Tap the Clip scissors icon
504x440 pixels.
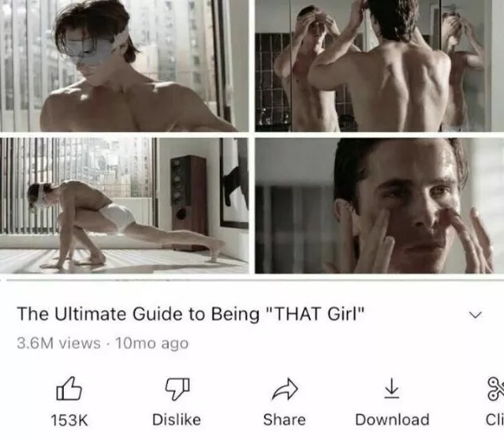click(x=496, y=390)
